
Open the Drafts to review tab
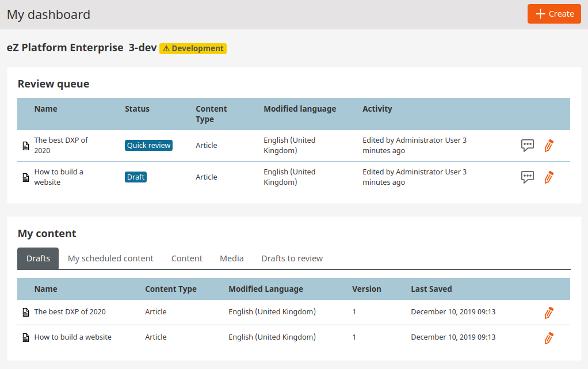292,258
